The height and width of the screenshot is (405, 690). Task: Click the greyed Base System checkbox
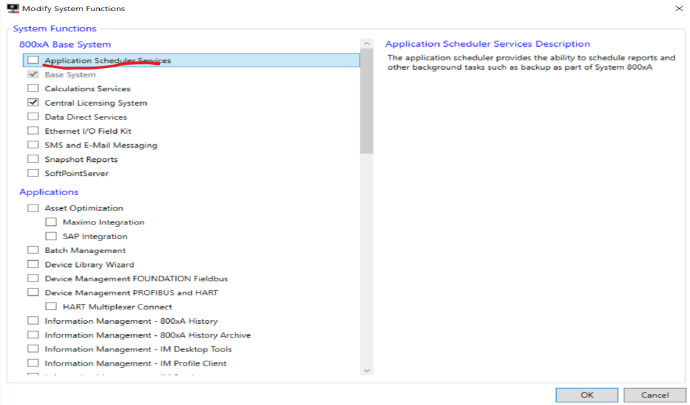click(33, 74)
